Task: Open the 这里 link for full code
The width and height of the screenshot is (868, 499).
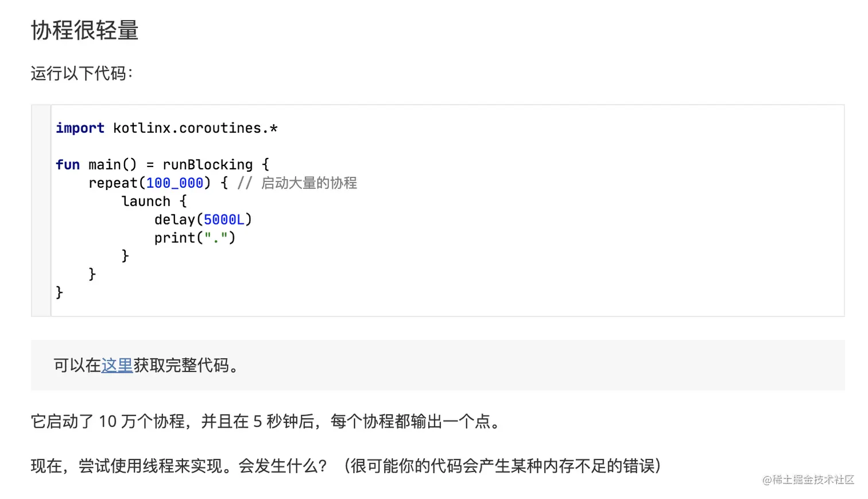Action: pos(117,365)
